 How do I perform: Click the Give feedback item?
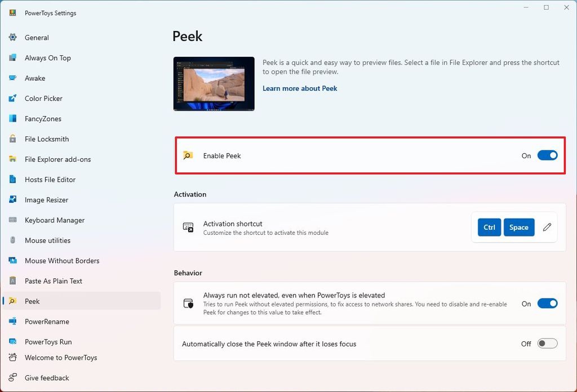pos(47,378)
